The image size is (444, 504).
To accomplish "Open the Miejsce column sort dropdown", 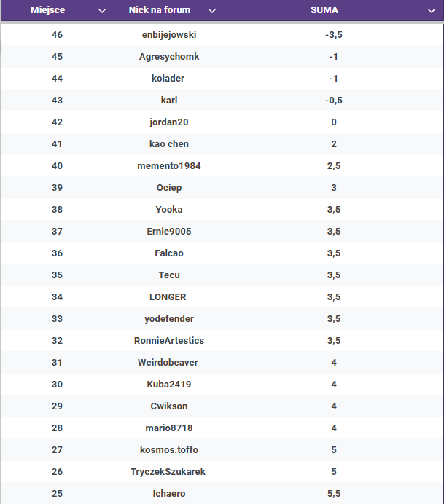I will 102,11.
